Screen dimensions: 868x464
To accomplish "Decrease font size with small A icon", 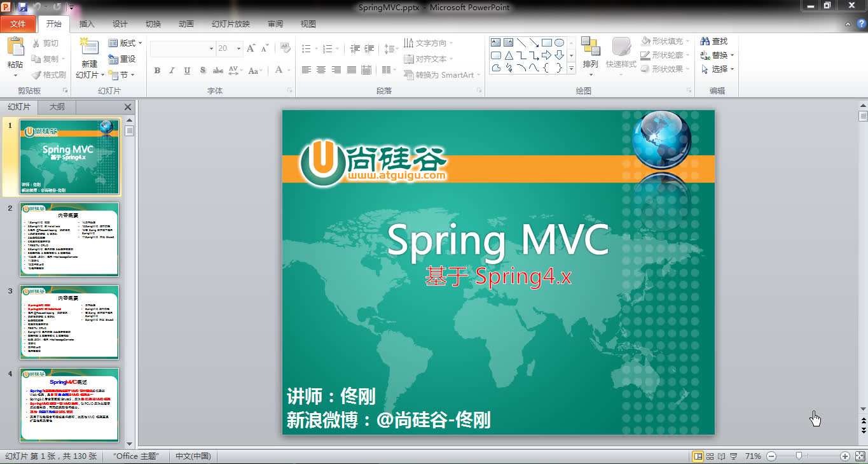I will click(264, 48).
